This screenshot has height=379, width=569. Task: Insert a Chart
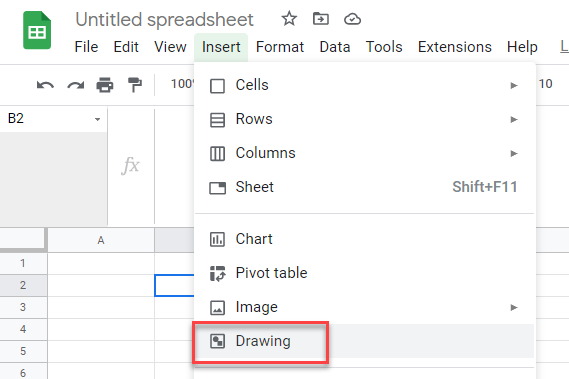click(364, 239)
